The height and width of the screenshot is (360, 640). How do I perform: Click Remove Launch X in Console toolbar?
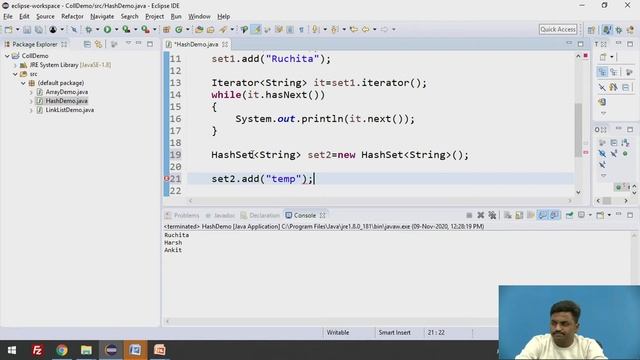(x=480, y=215)
